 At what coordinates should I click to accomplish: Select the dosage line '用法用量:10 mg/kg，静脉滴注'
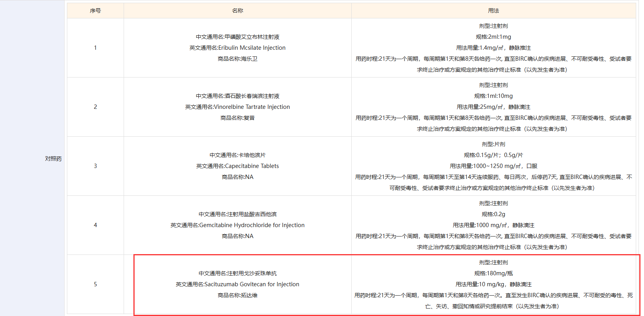[x=493, y=284]
